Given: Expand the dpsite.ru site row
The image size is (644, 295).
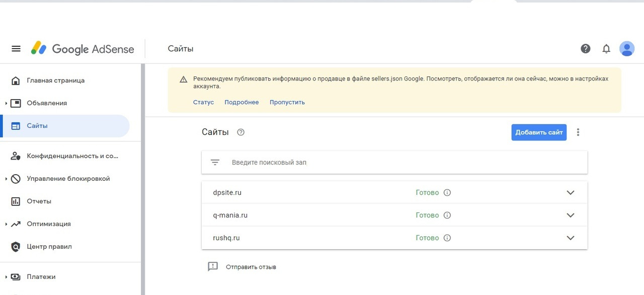Looking at the screenshot, I should coord(571,193).
